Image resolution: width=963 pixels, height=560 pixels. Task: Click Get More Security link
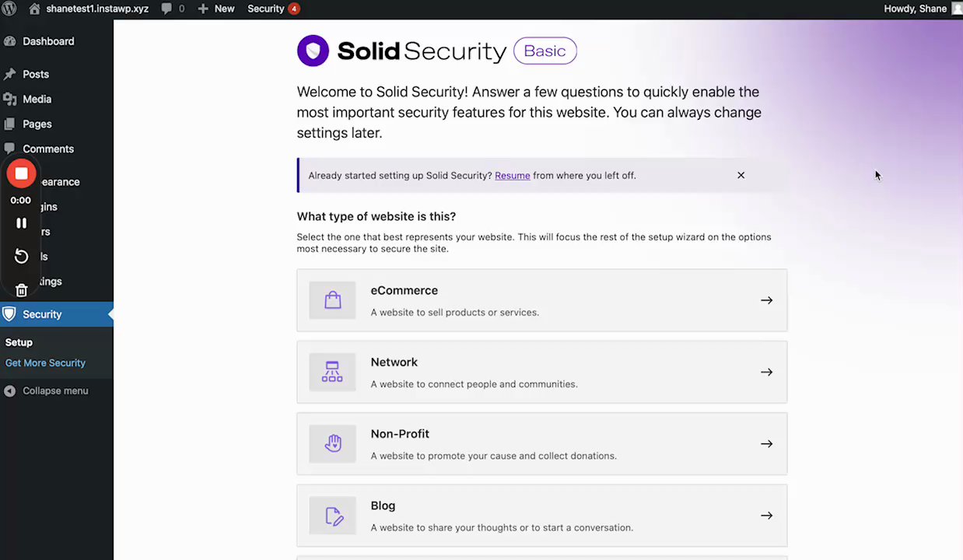coord(45,362)
